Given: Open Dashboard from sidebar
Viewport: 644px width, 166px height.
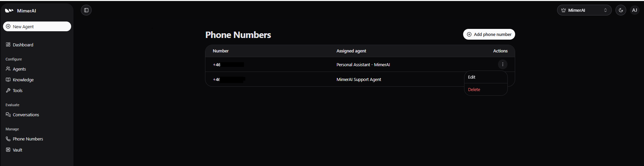Looking at the screenshot, I should tap(23, 45).
